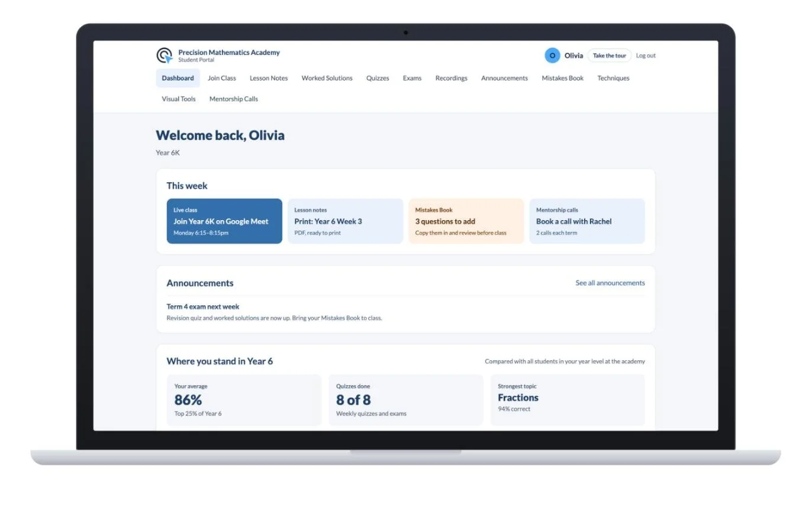Go to the Mistakes Book tab
This screenshot has height=526, width=812.
click(x=562, y=78)
